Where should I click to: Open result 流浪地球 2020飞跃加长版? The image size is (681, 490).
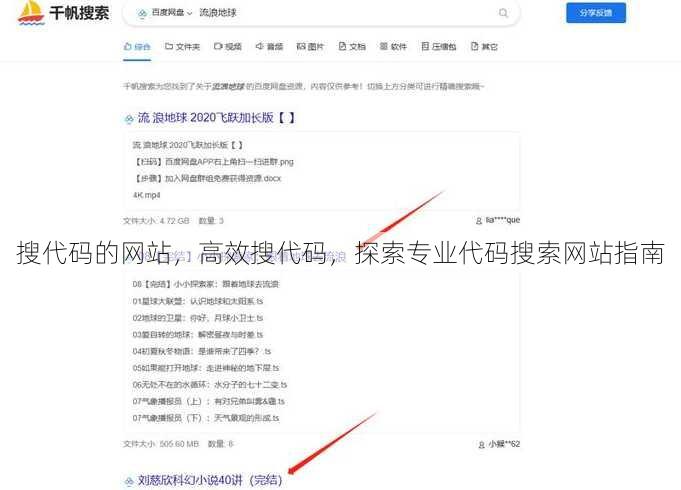pyautogui.click(x=216, y=118)
